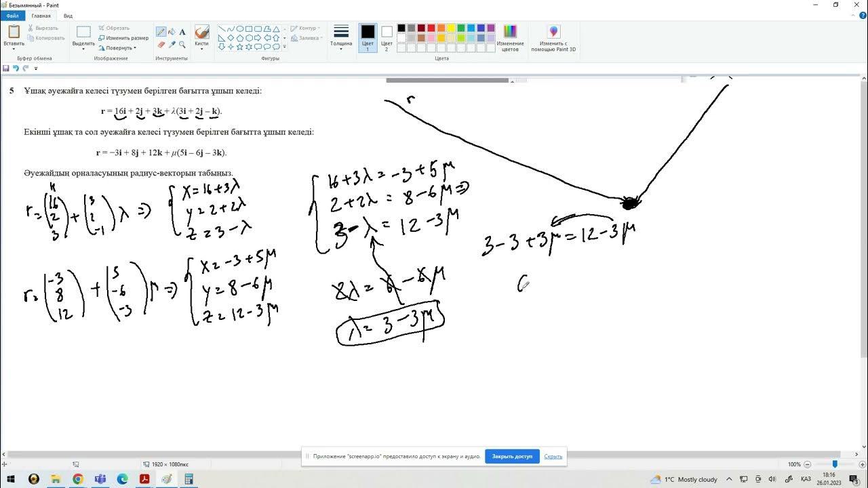
Task: Choose the curve shape
Action: 231,29
